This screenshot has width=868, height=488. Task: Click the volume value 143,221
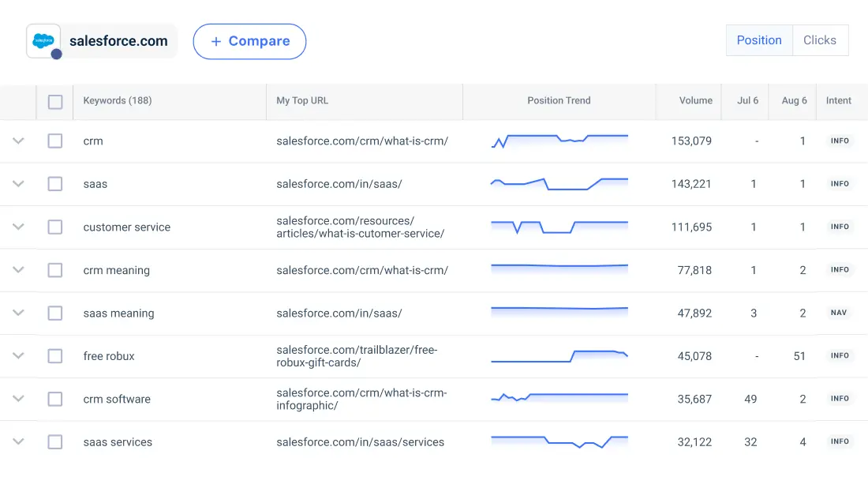click(x=691, y=184)
